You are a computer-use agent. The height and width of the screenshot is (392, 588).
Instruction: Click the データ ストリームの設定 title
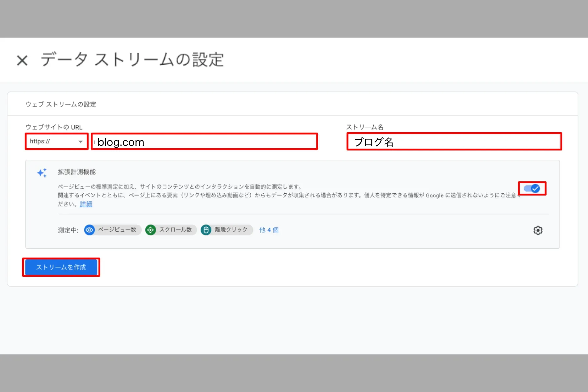[x=132, y=60]
